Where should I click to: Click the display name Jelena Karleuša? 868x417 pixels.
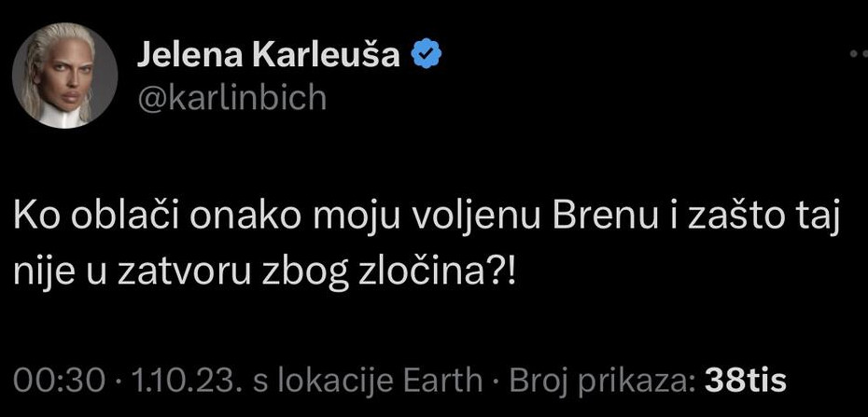tap(269, 56)
